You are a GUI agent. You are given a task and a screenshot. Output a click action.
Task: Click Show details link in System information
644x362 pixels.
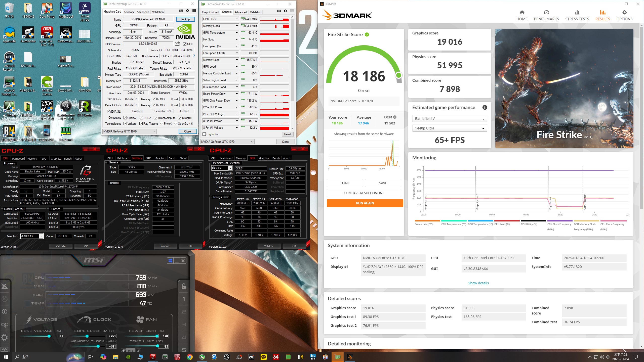click(x=478, y=283)
